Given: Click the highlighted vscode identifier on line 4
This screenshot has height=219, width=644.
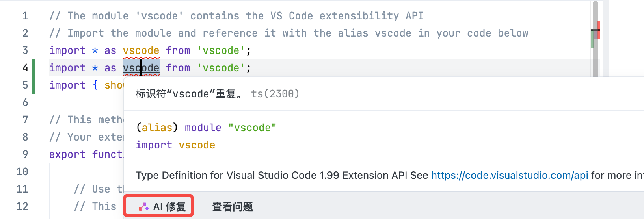Looking at the screenshot, I should [x=141, y=68].
